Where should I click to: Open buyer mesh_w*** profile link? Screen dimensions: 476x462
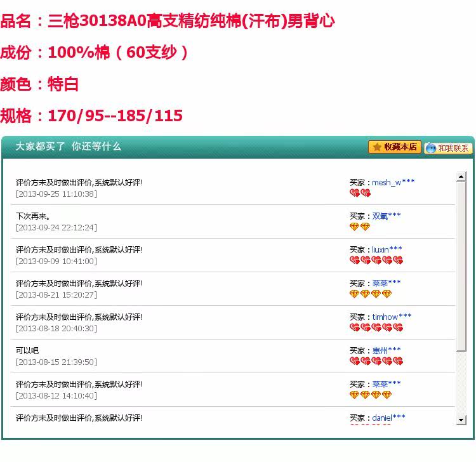click(x=393, y=182)
